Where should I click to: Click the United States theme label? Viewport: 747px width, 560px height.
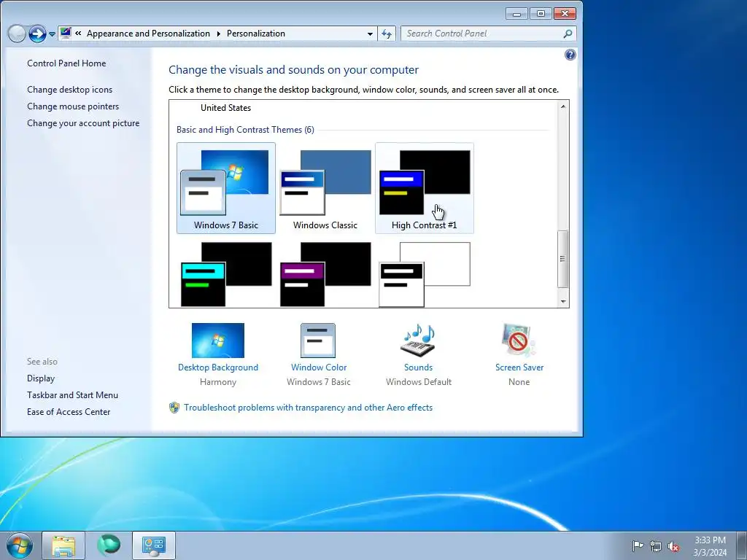tap(226, 108)
